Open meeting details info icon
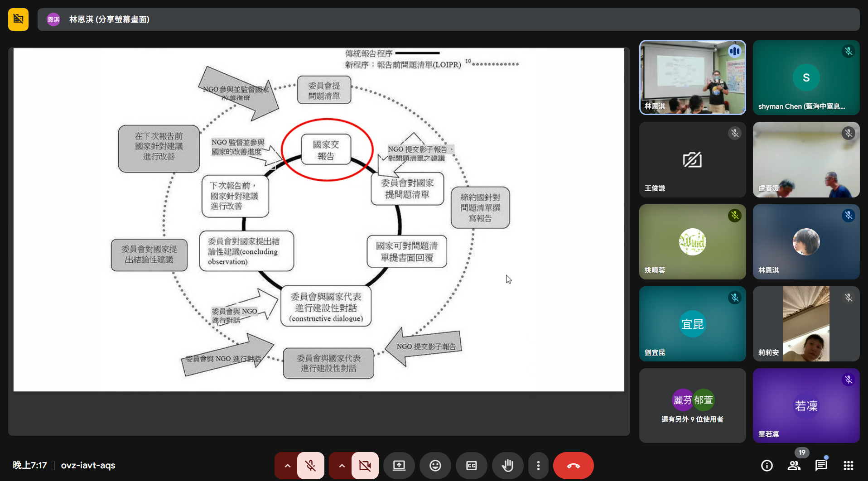This screenshot has height=481, width=868. pyautogui.click(x=767, y=466)
